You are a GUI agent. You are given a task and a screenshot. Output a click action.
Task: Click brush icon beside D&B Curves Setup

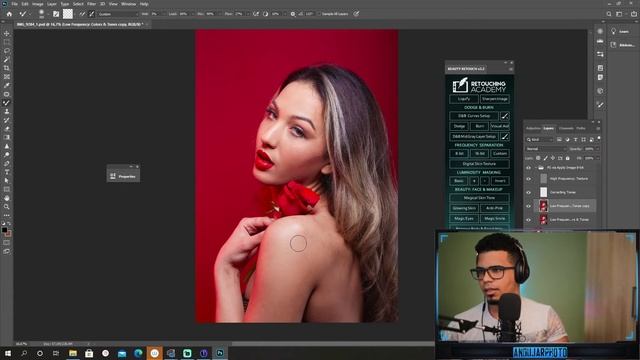click(505, 116)
